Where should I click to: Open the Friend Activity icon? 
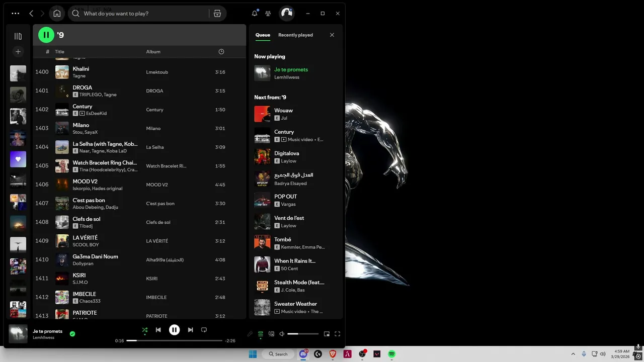pyautogui.click(x=268, y=14)
